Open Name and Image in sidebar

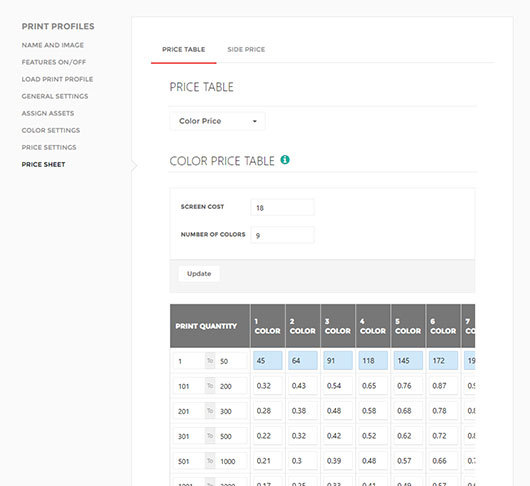53,45
